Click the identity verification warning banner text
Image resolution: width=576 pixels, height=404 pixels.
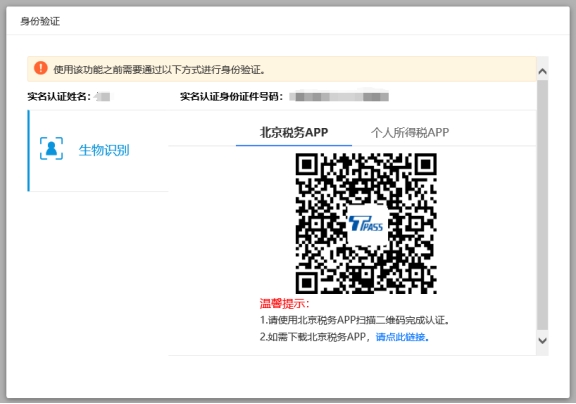[159, 69]
